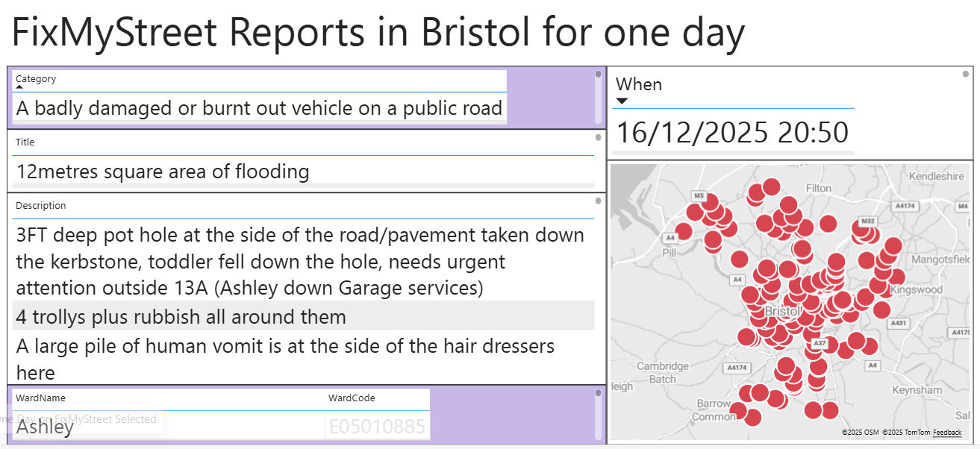Open more options on the WardName table
This screenshot has width=980, height=449.
597,393
